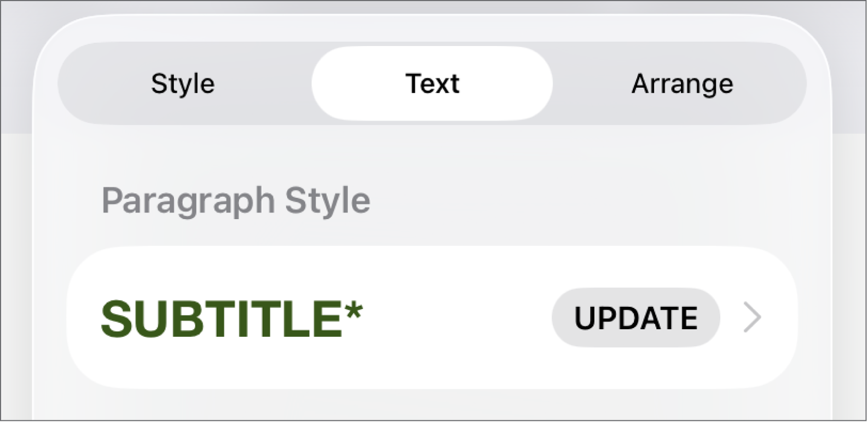Expand paragraph style options via the chevron
This screenshot has width=868, height=424.
pyautogui.click(x=753, y=317)
